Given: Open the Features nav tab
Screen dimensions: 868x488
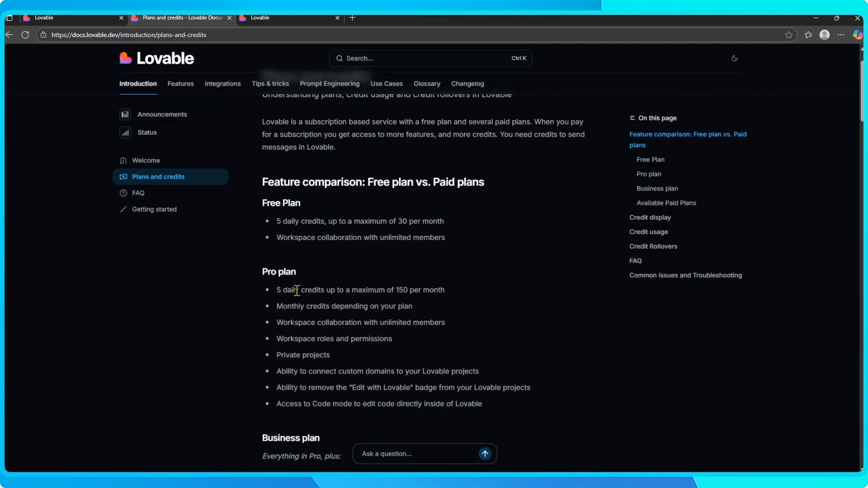Looking at the screenshot, I should [181, 83].
